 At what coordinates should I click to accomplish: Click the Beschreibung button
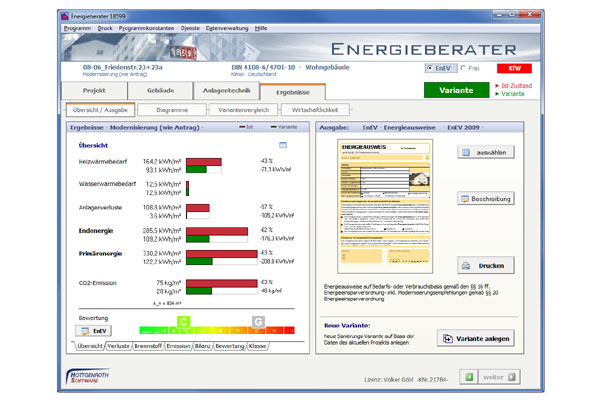[x=486, y=199]
